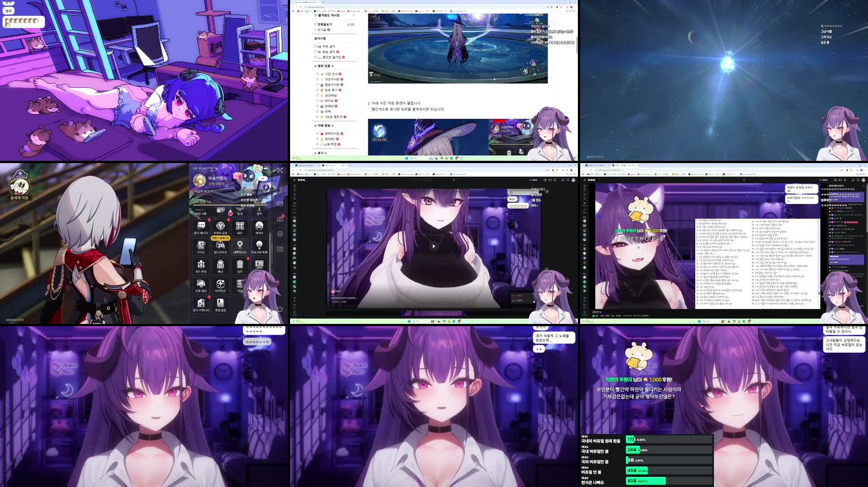
Task: Click the player avatar 비숑커엽지
Action: (x=199, y=180)
